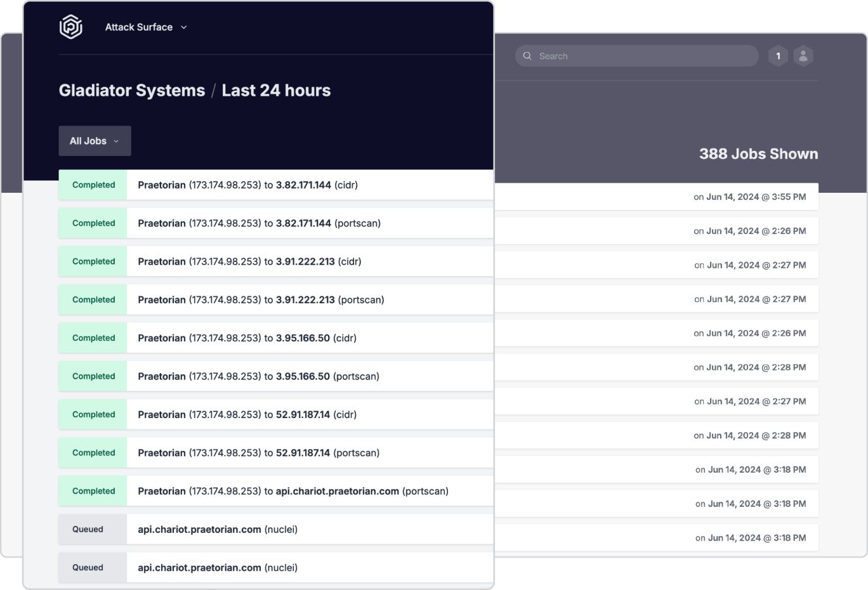Click the 388 Jobs Shown label

point(758,154)
